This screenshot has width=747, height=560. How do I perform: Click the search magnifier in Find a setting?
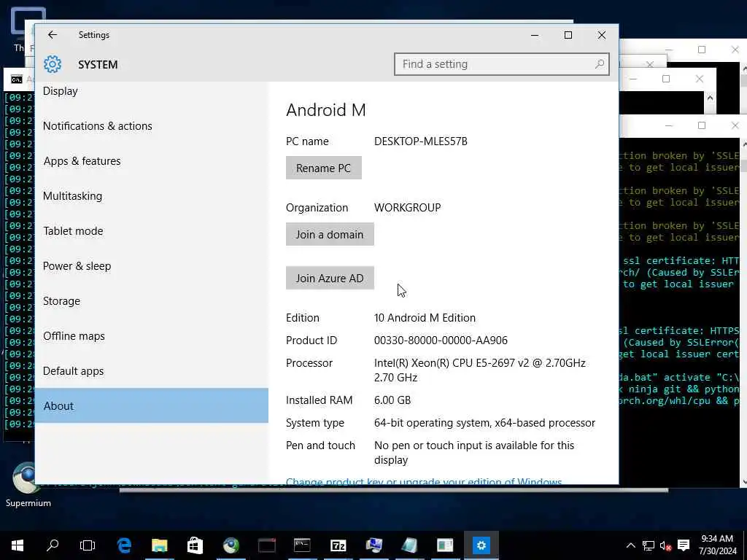click(x=600, y=64)
